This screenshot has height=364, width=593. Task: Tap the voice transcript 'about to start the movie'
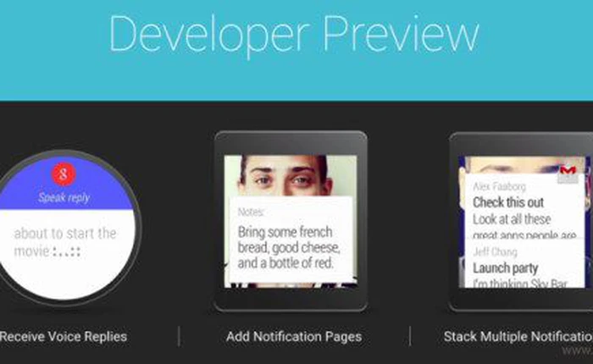(x=65, y=242)
